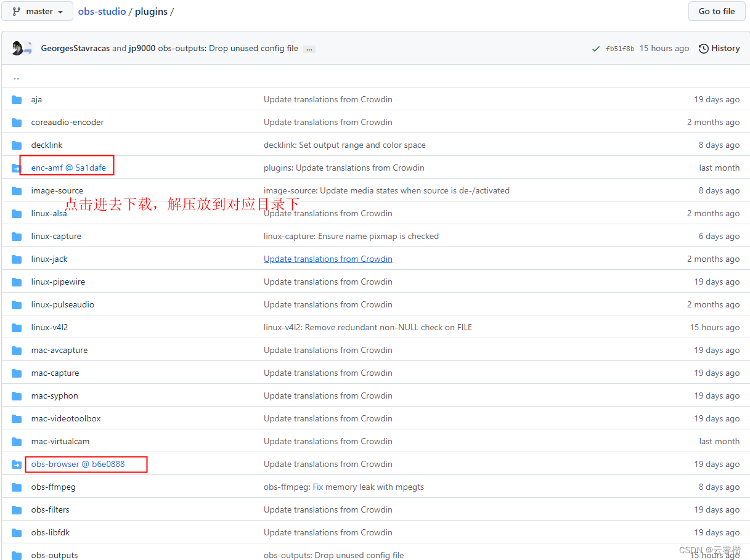750x560 pixels.
Task: Click the mac-virtualcam folder icon
Action: point(17,442)
